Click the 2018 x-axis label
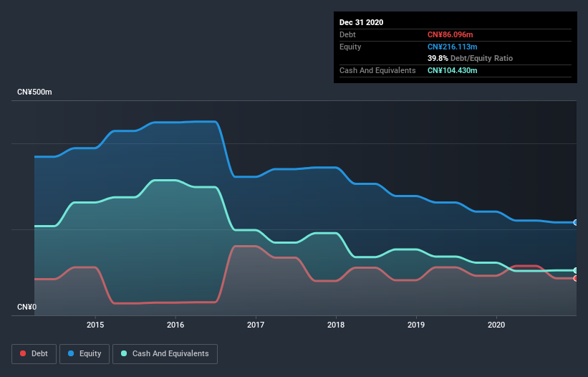 point(336,325)
